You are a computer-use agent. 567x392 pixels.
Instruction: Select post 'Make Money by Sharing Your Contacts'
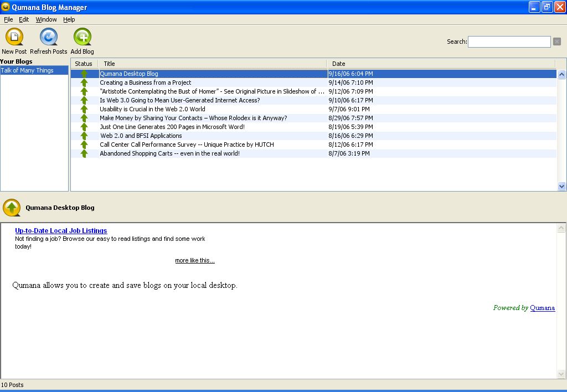pos(193,118)
